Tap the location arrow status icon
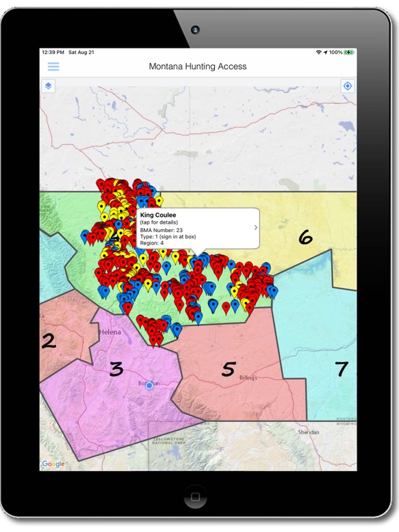399x532 pixels. tap(326, 52)
